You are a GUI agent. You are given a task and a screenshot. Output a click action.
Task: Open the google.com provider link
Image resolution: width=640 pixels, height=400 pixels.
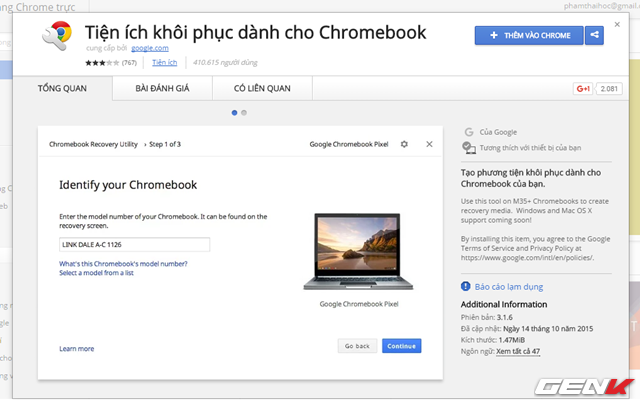150,48
